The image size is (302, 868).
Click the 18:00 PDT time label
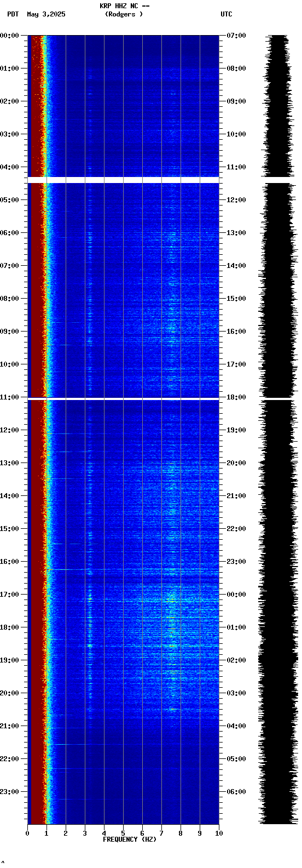(10, 627)
